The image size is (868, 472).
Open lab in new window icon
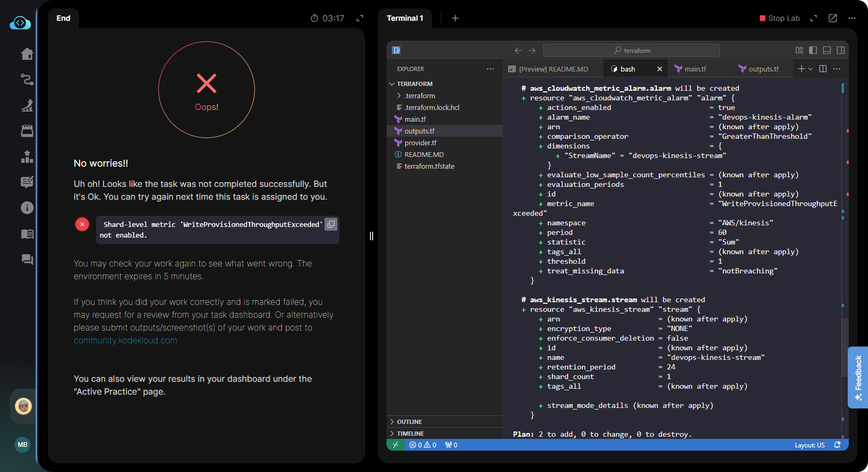coord(832,18)
